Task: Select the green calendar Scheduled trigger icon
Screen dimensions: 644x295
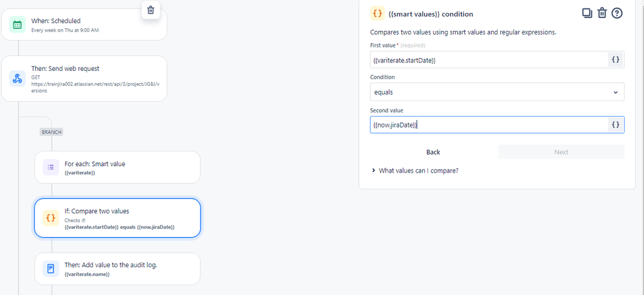Action: 17,24
